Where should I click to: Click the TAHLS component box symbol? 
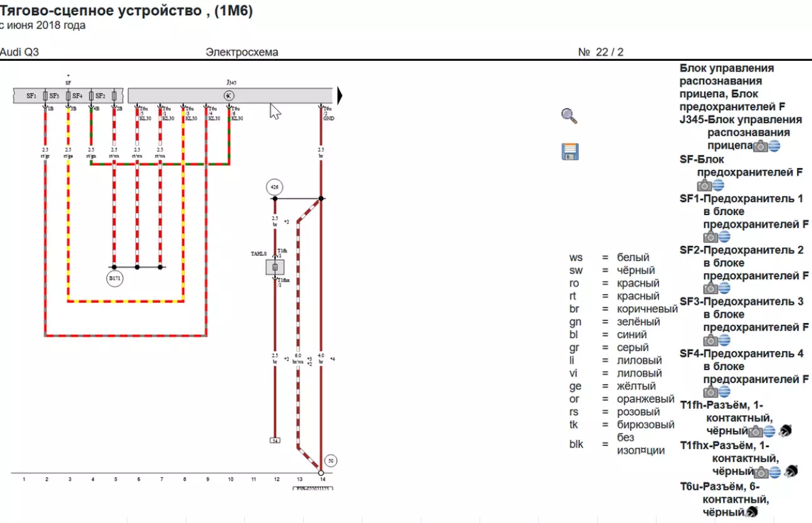pos(274,267)
